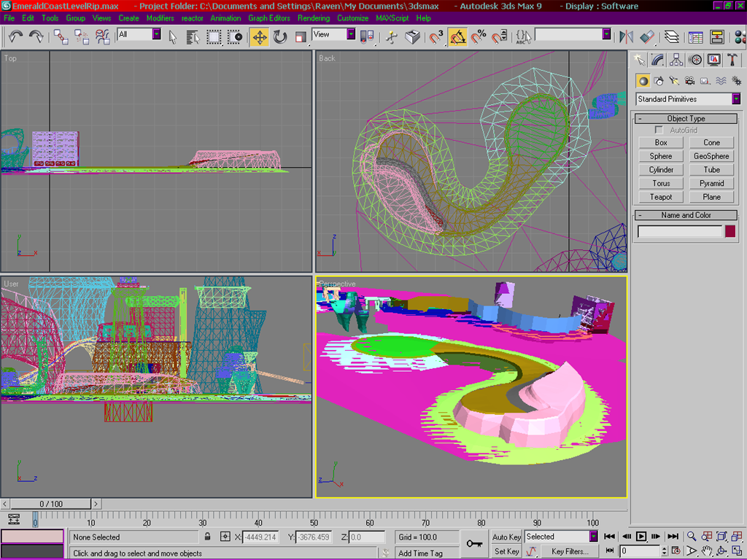Screen dimensions: 747x560
Task: Click the Zoom Extents viewport control
Action: pos(721,537)
